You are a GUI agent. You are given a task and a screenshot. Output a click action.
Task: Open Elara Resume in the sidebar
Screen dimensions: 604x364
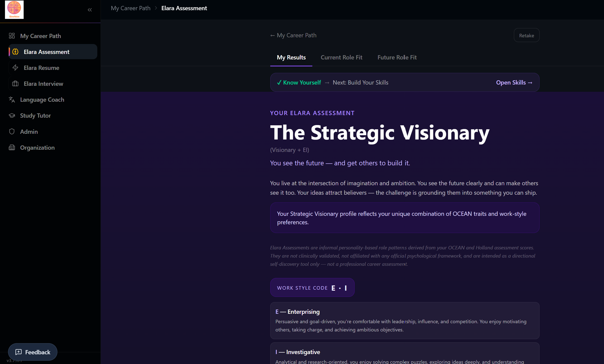53,68
